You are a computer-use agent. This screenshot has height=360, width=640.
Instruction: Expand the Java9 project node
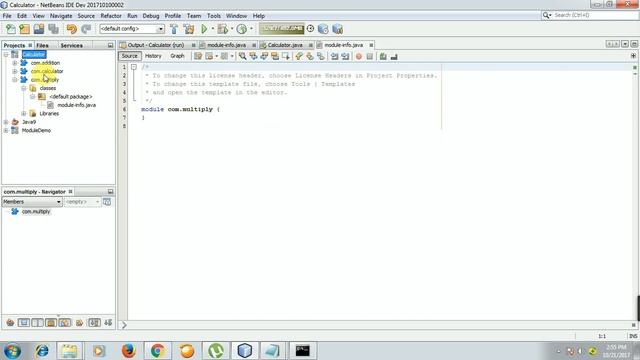tap(6, 122)
